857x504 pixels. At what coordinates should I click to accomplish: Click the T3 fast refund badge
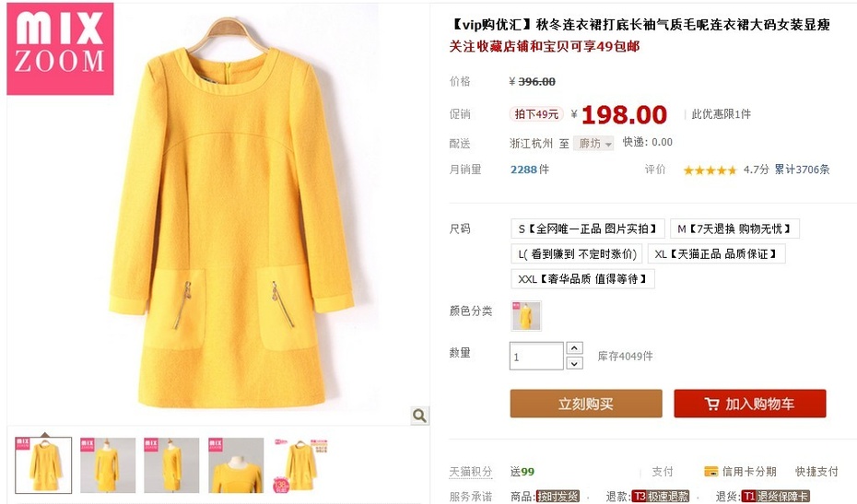(x=660, y=497)
